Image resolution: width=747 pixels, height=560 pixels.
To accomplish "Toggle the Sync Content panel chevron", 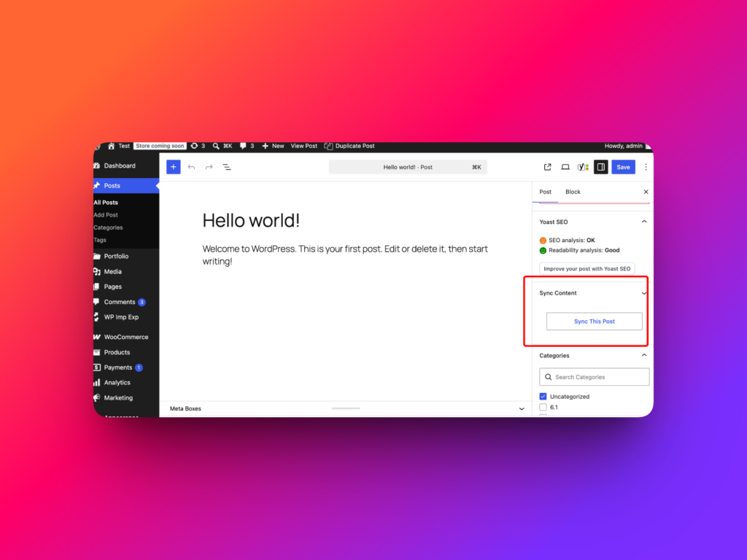I will (x=644, y=293).
